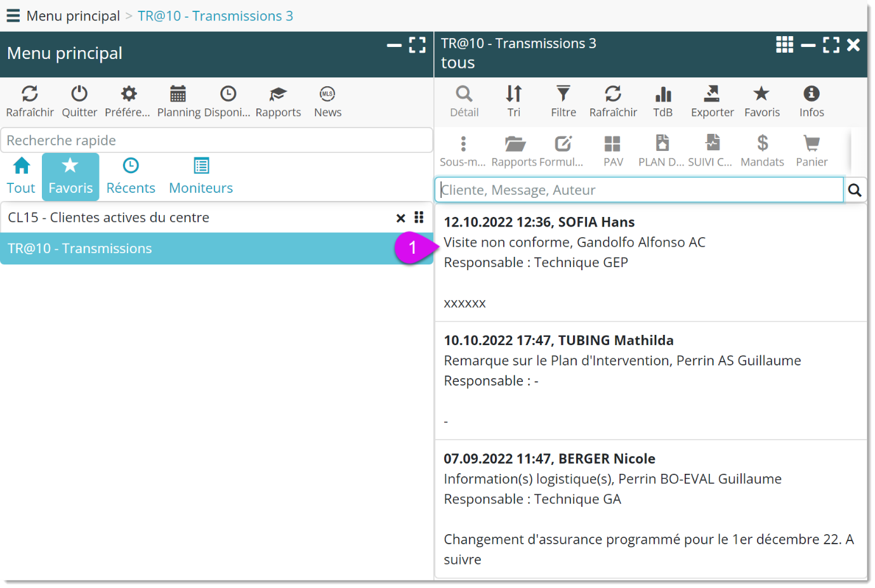Image resolution: width=875 pixels, height=588 pixels.
Task: Click the Exporter icon
Action: [x=712, y=95]
